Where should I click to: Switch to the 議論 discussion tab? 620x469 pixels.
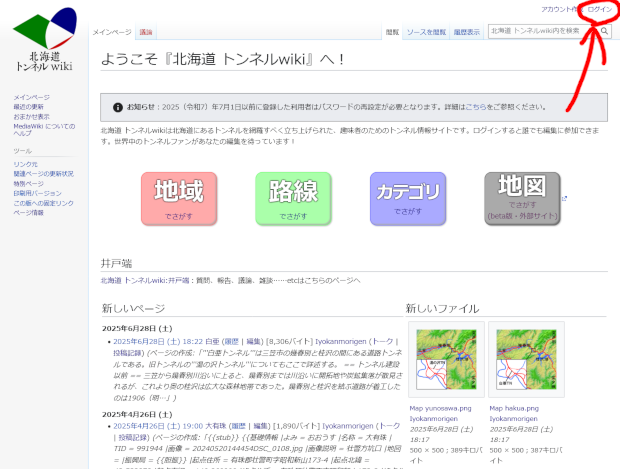(147, 33)
